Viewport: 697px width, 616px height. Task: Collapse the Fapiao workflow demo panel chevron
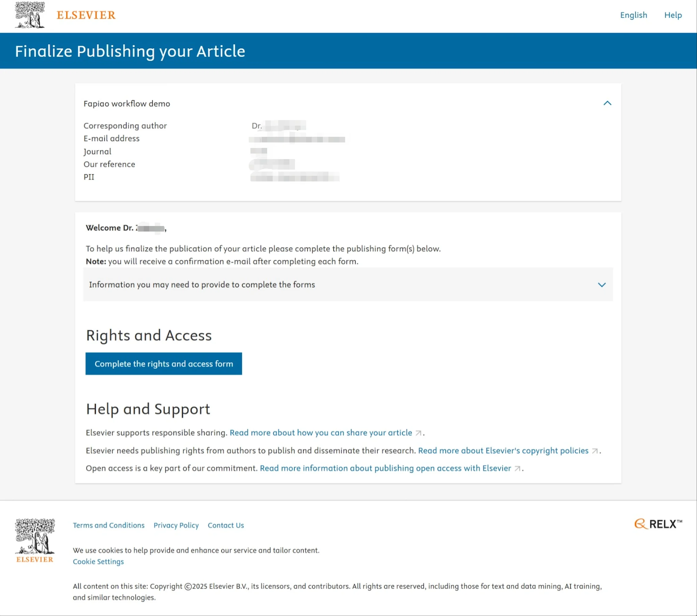pyautogui.click(x=607, y=103)
